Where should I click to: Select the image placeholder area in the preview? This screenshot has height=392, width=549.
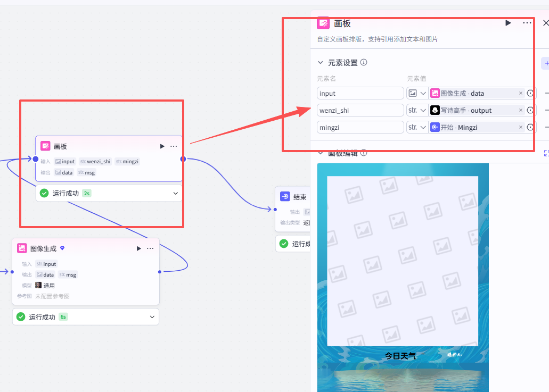(403, 261)
